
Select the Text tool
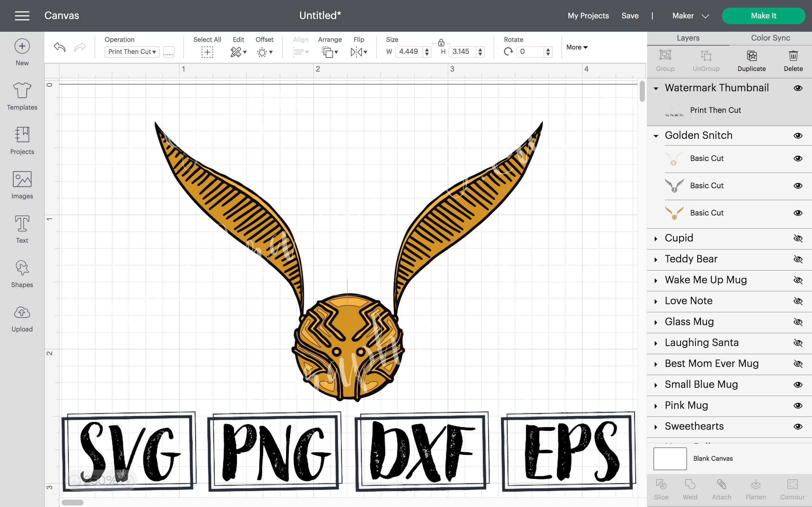(22, 229)
